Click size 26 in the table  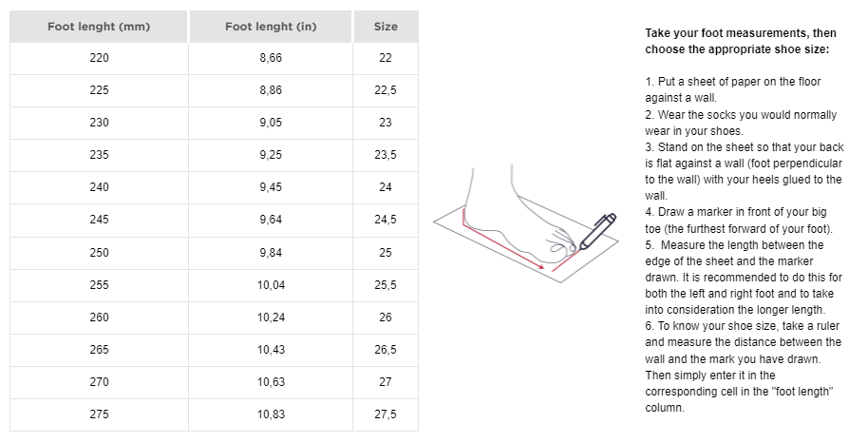(386, 317)
